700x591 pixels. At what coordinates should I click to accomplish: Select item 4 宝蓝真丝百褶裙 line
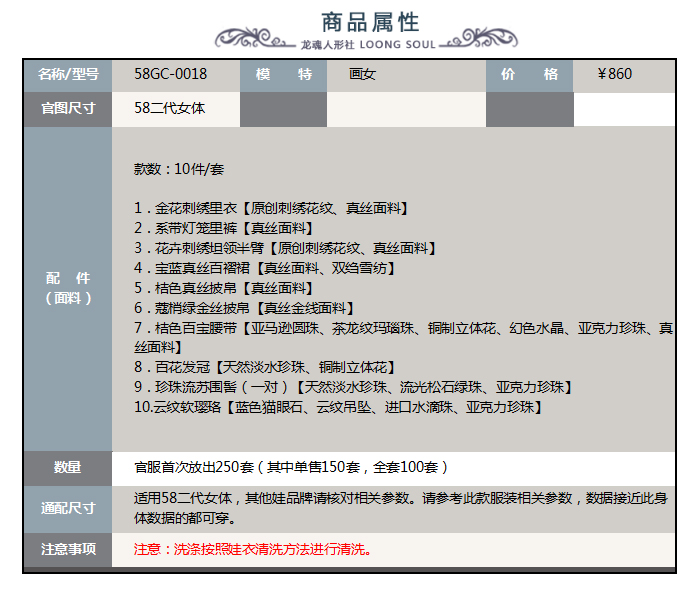[265, 268]
